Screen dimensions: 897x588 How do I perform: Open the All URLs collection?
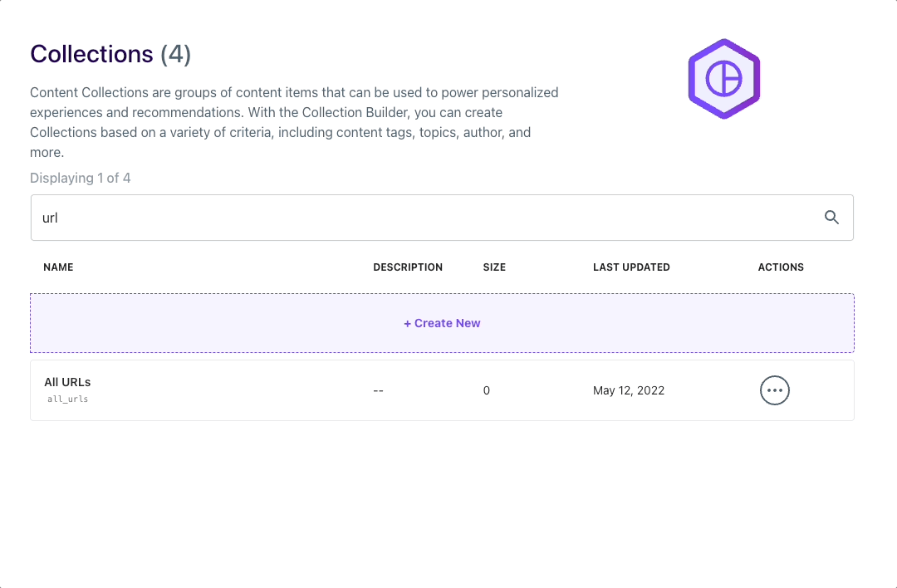pyautogui.click(x=67, y=382)
